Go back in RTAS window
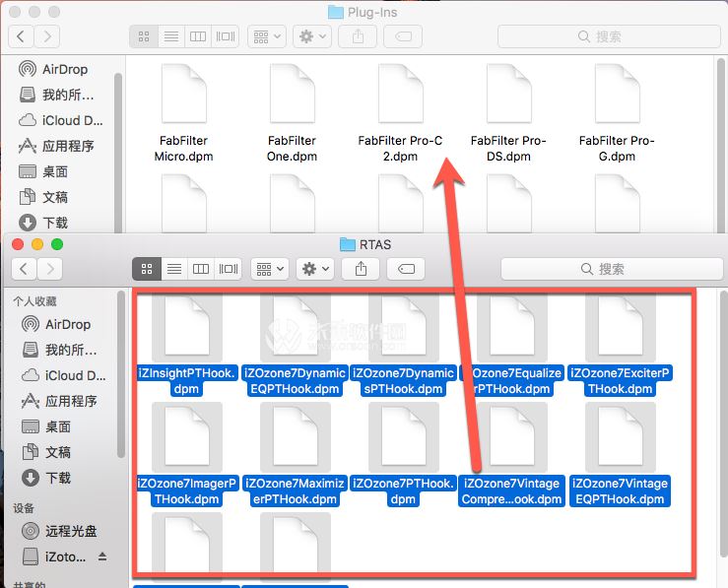 (25, 269)
